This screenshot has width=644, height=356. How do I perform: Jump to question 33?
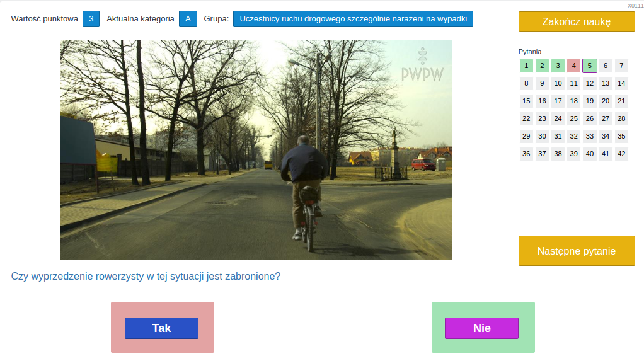(x=590, y=136)
